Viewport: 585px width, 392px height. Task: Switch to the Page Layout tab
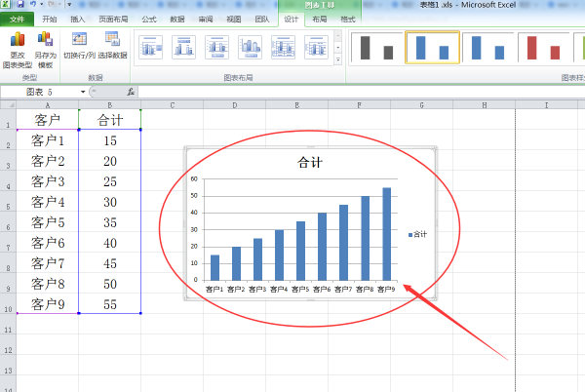point(113,20)
